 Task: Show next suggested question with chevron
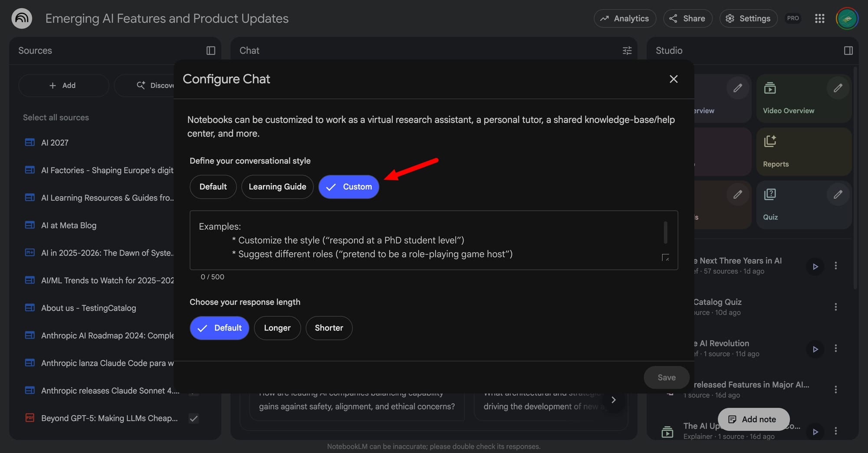pyautogui.click(x=613, y=400)
